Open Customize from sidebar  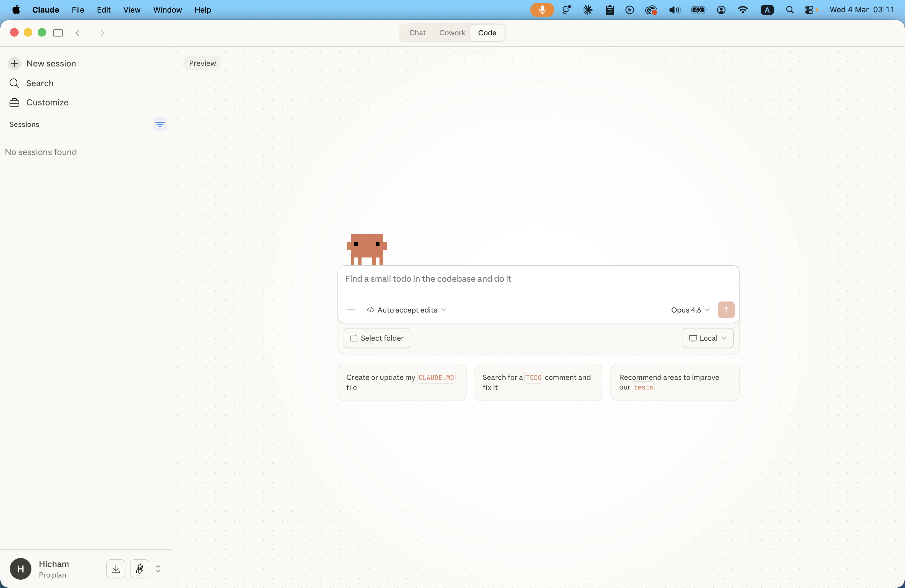click(47, 103)
